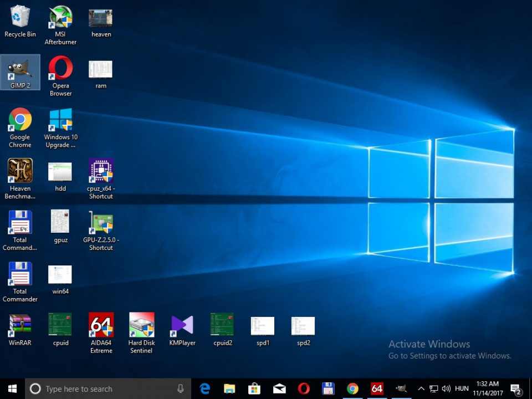Open the Opera Browser desktop shortcut
Viewport: 532px width, 399px height.
(x=60, y=76)
